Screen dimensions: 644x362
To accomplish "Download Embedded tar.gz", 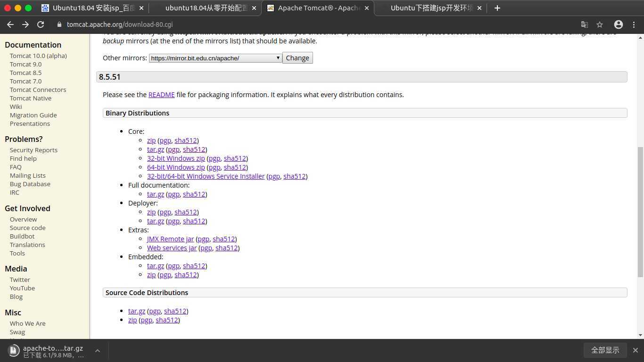I will point(156,266).
